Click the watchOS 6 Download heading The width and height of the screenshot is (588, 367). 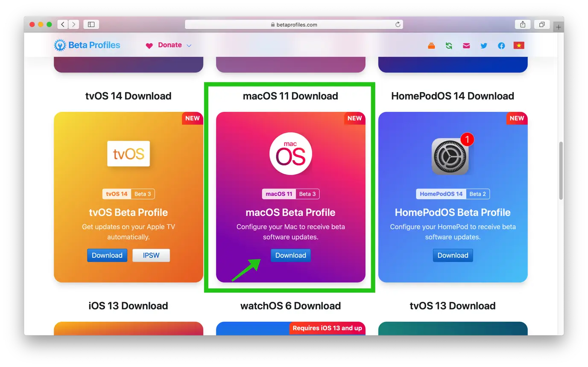291,306
